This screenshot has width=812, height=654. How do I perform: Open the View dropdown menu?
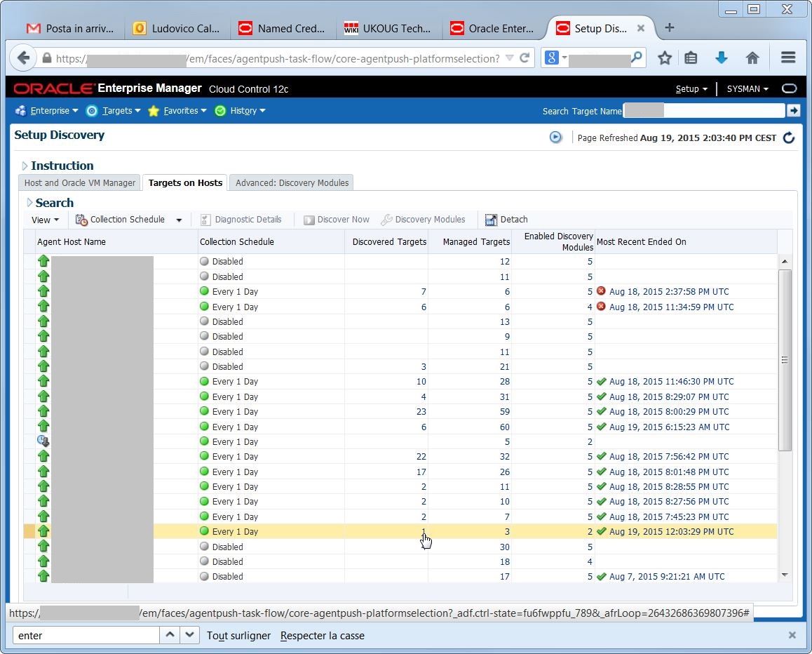pyautogui.click(x=45, y=220)
